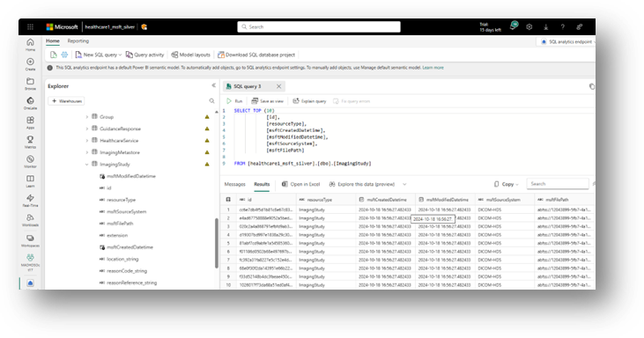Open Workspaces from the left sidebar
The image size is (644, 338).
coord(30,239)
